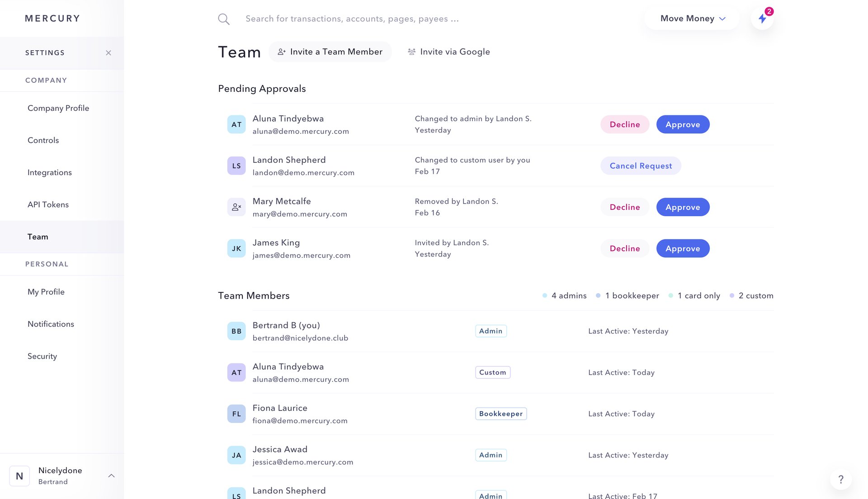Approve Aluna Tindyebwa's admin change
The image size is (868, 499).
[x=683, y=124]
